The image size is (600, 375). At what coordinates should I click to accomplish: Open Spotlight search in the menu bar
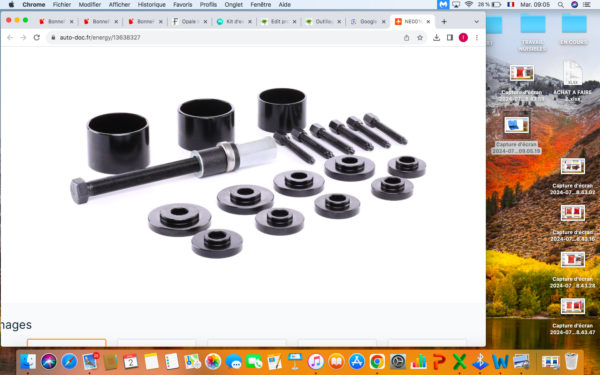click(x=561, y=5)
